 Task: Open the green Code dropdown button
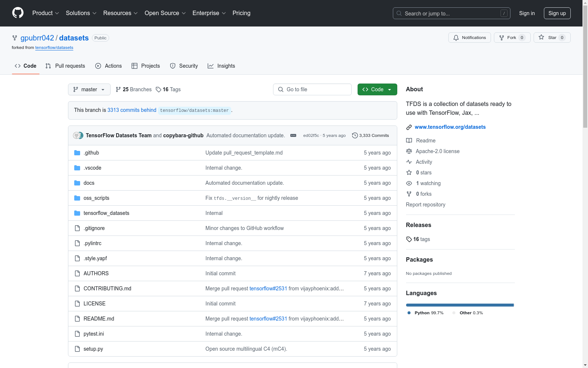(x=377, y=89)
